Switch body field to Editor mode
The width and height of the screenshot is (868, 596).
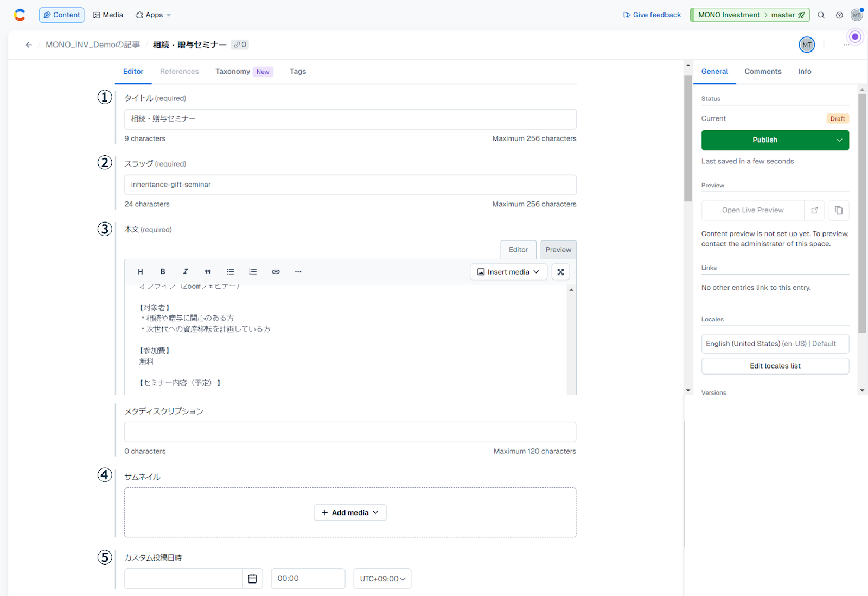point(518,250)
